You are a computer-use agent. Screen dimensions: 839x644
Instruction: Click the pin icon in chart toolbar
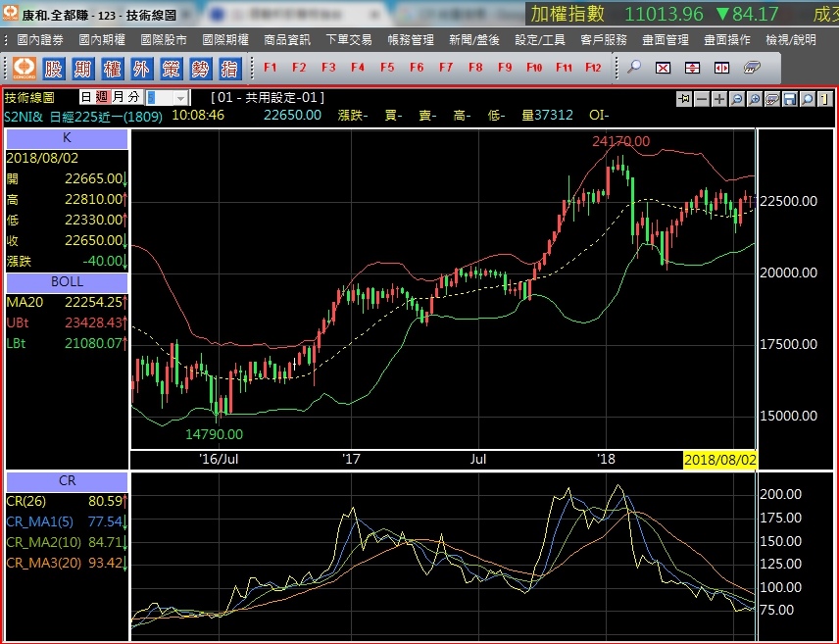tap(684, 99)
